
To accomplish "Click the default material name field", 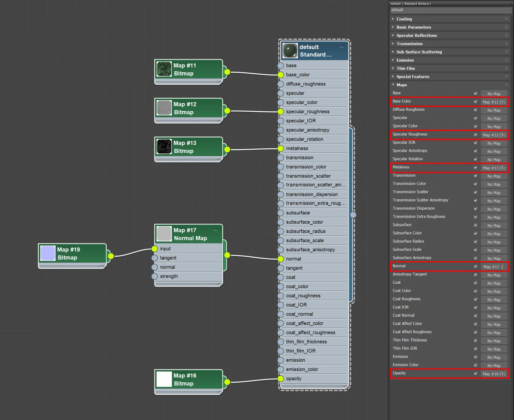I will 451,10.
